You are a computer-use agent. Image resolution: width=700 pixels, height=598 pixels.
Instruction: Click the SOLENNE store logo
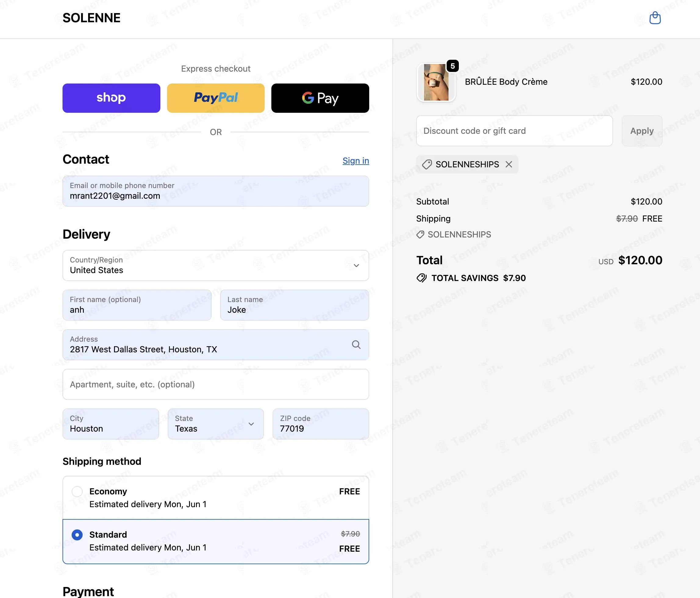[x=91, y=18]
